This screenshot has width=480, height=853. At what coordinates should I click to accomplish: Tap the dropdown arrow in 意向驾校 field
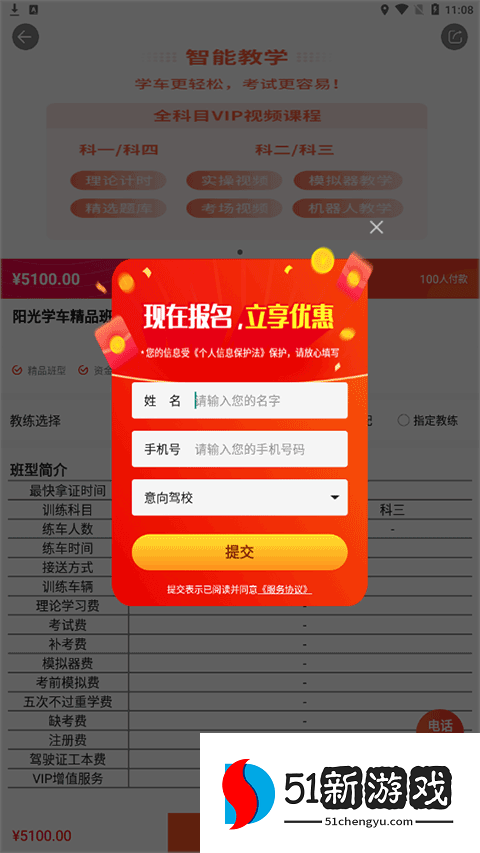point(335,497)
